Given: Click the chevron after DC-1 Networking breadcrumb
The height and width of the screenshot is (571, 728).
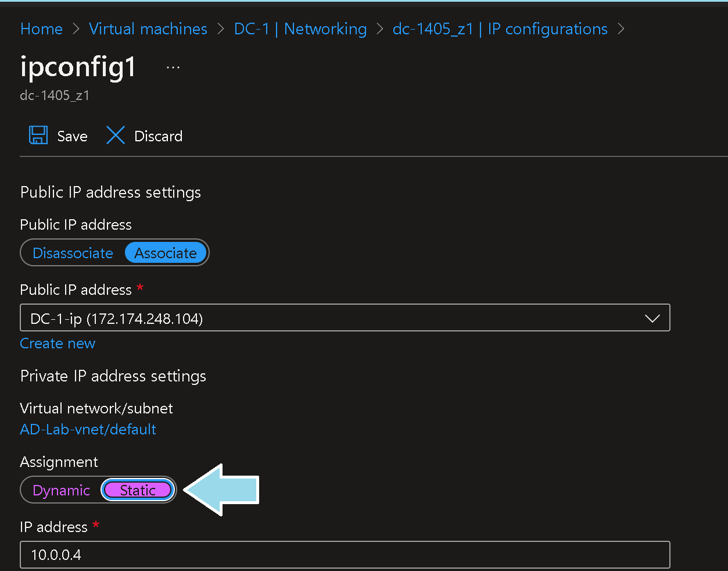Looking at the screenshot, I should [x=380, y=29].
